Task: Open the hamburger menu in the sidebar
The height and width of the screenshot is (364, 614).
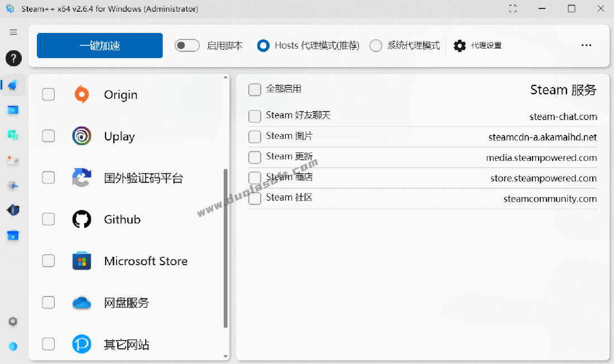Action: pyautogui.click(x=13, y=32)
